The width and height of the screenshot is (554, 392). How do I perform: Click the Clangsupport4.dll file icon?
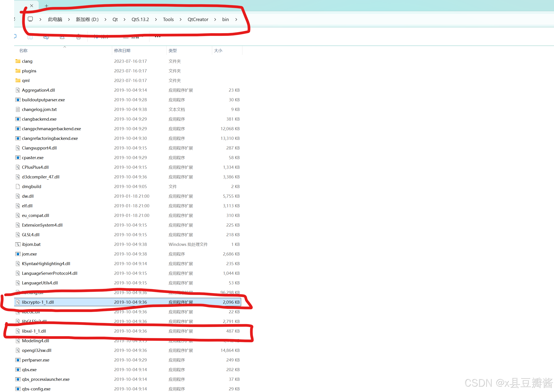tap(18, 148)
